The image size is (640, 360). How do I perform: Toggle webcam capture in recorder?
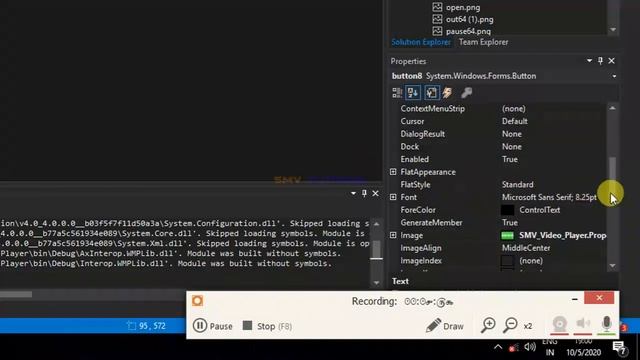(560, 324)
